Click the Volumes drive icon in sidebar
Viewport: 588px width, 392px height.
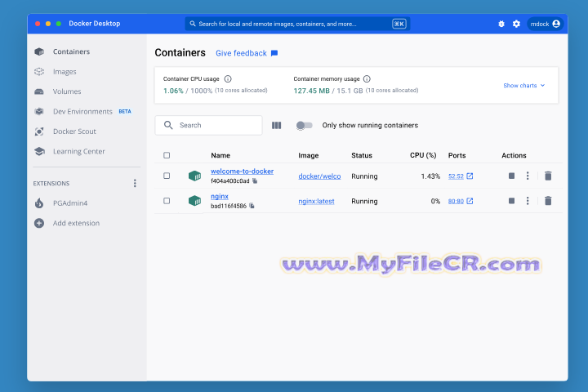click(39, 91)
